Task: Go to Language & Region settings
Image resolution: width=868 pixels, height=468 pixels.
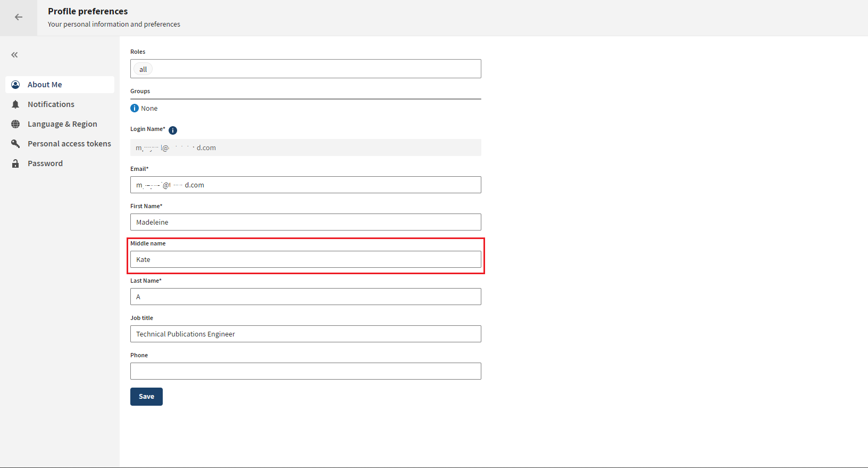Action: point(62,124)
